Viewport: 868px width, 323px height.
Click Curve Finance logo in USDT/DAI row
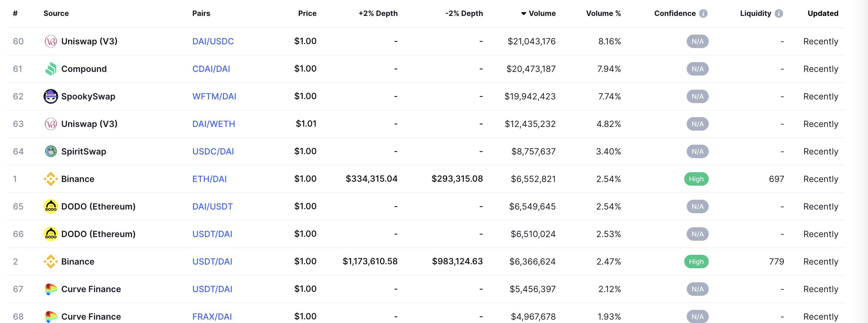tap(51, 289)
